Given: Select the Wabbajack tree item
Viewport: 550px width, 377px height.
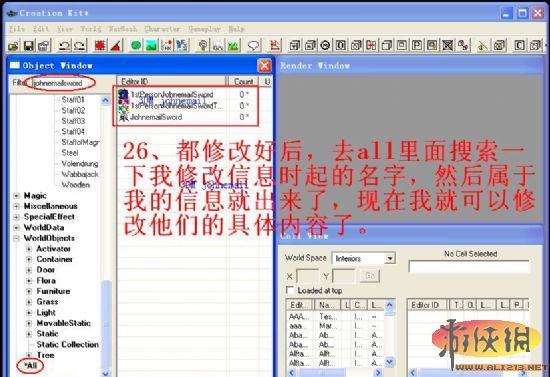Looking at the screenshot, I should point(80,174).
